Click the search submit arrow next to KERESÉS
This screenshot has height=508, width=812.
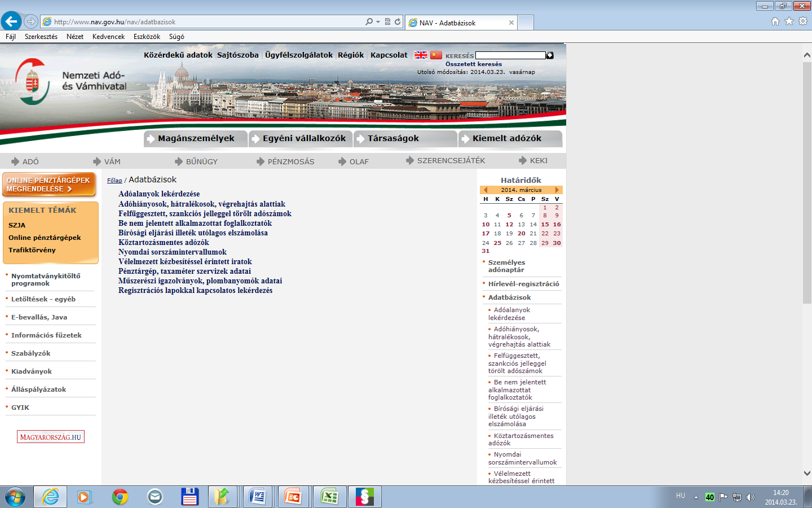pyautogui.click(x=550, y=55)
